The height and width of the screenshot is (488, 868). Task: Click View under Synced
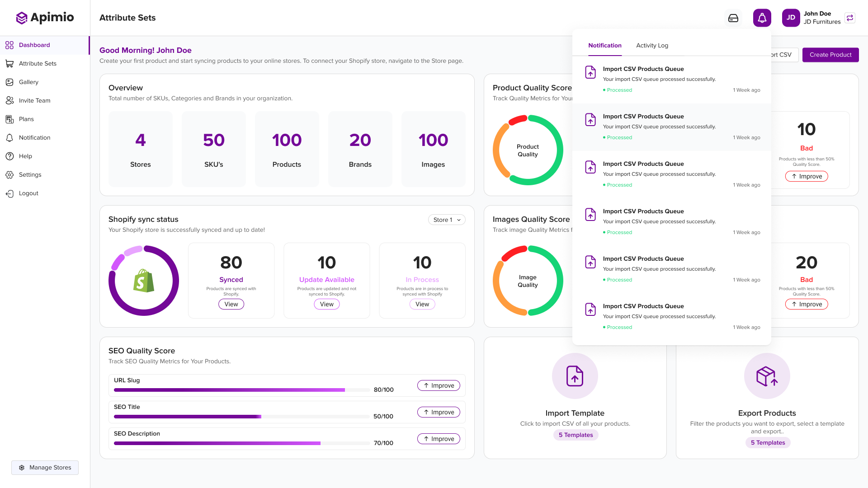click(231, 305)
